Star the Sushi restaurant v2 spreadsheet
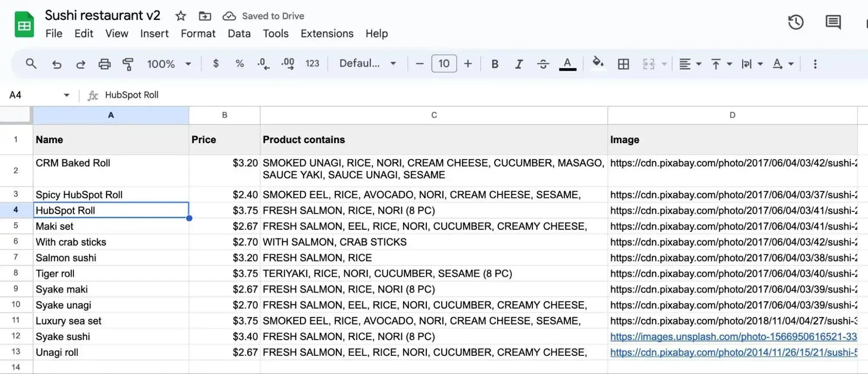The image size is (868, 374). pos(180,16)
